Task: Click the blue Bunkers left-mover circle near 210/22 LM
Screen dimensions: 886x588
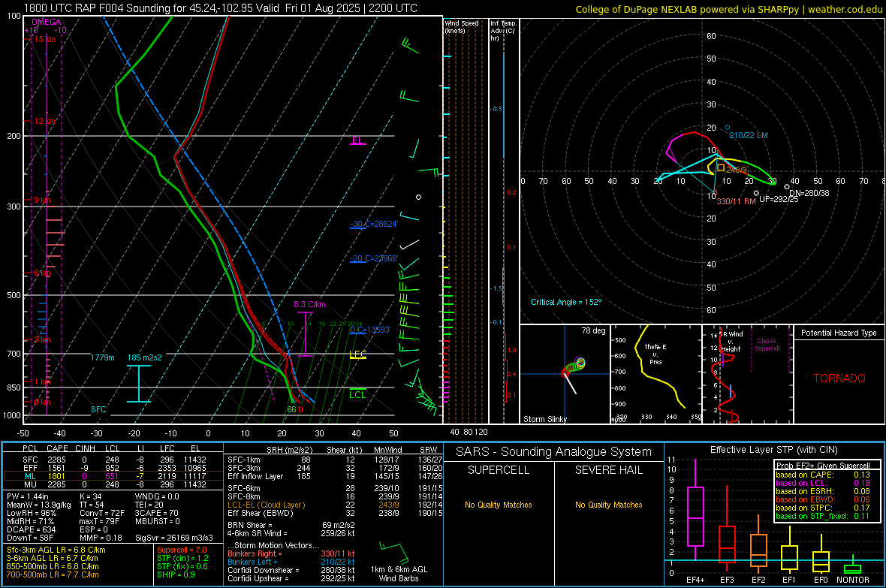Action: (728, 128)
